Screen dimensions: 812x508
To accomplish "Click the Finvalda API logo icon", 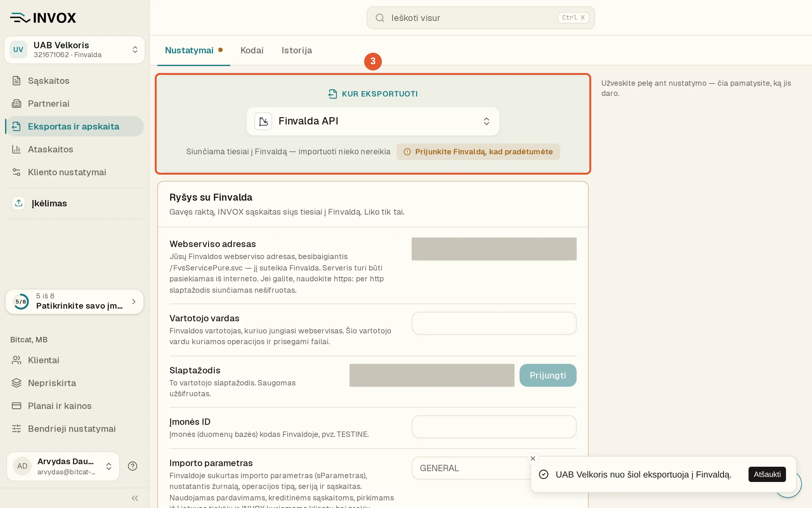I will (263, 121).
